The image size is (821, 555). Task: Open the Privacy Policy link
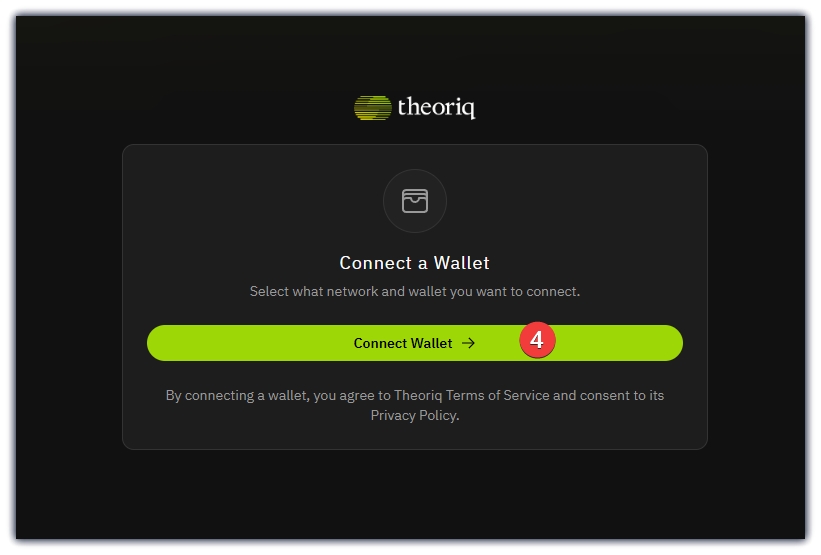tap(414, 415)
